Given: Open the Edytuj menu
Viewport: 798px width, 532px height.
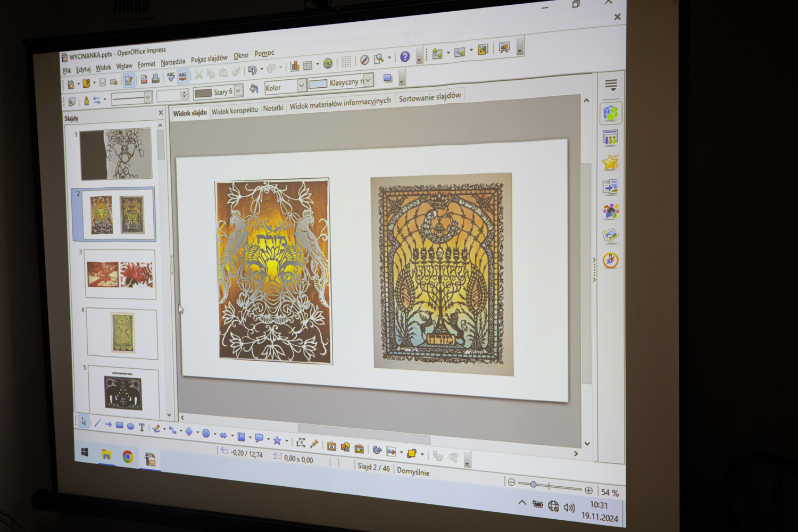Looking at the screenshot, I should coord(83,69).
